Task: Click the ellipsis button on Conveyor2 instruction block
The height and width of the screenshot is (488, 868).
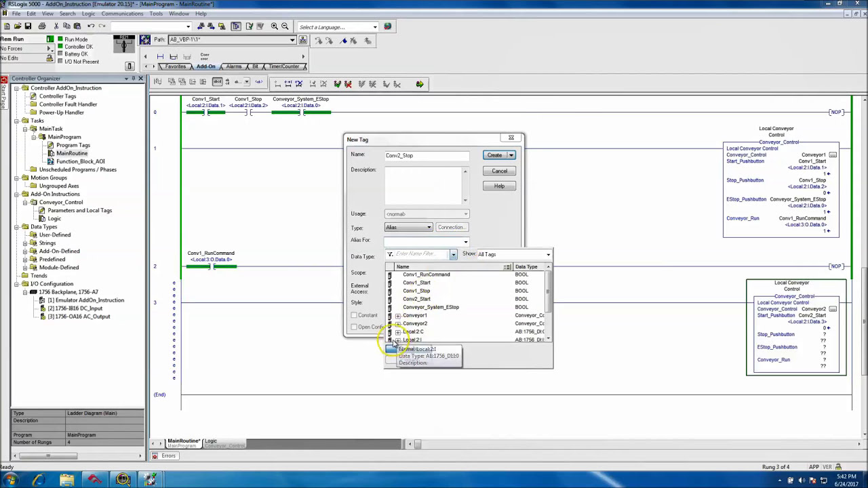Action: click(833, 309)
